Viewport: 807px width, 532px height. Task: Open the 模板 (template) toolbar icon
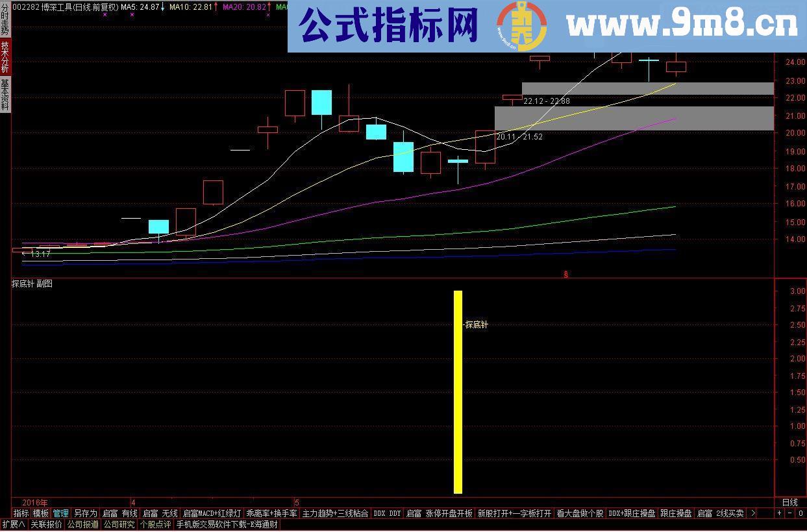click(x=41, y=513)
